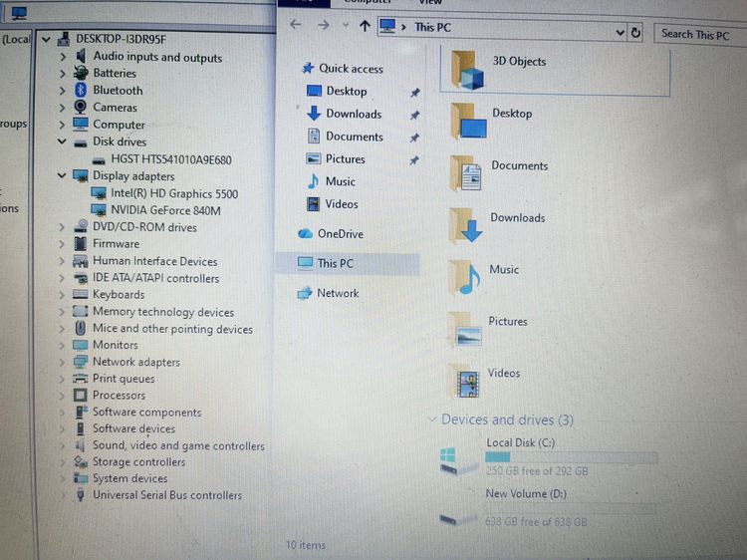Click the Quick access star icon

(x=308, y=68)
